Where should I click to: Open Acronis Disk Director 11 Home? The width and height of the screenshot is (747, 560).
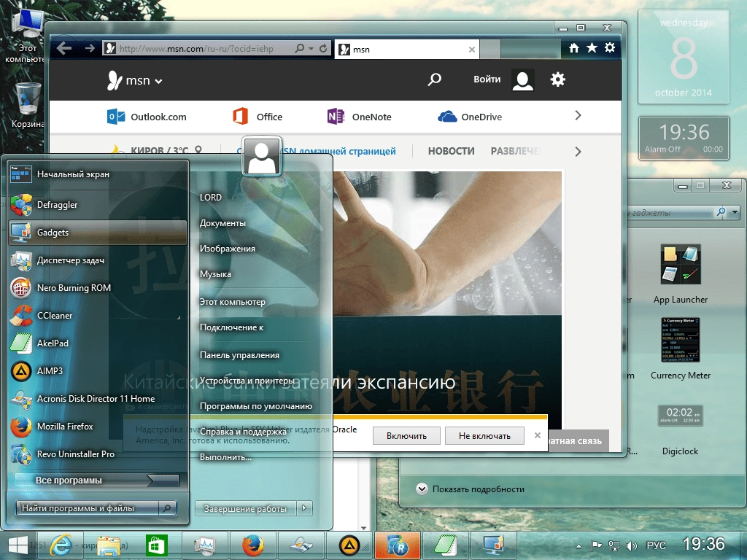point(98,399)
